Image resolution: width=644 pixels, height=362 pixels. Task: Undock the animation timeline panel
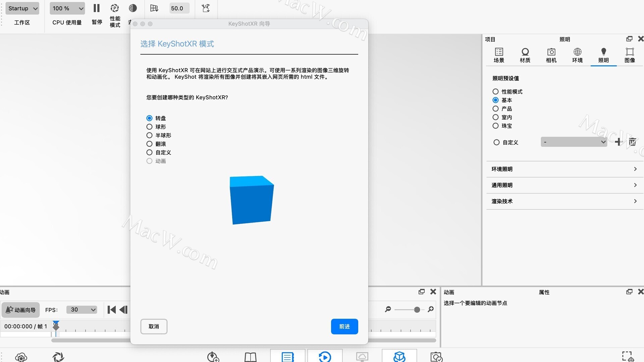(422, 292)
